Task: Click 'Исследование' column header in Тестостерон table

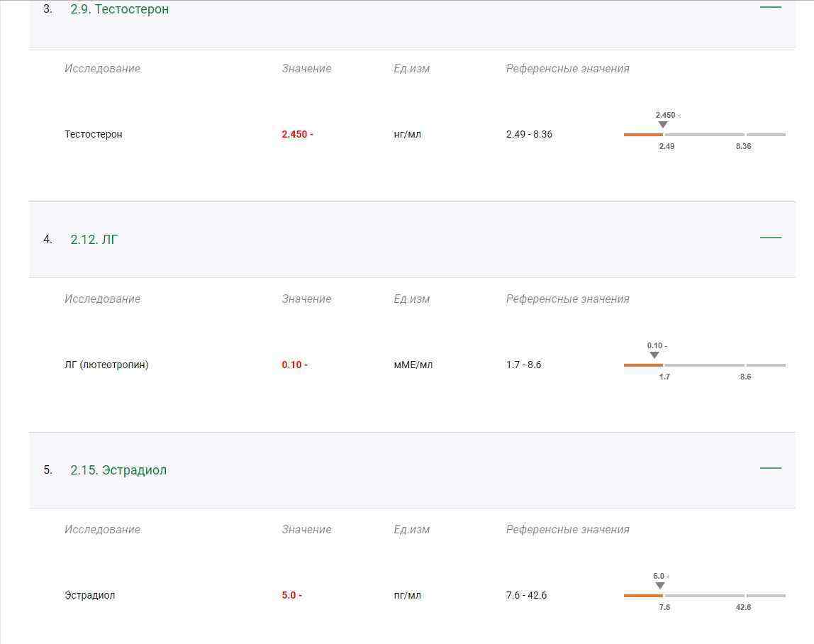Action: [x=102, y=69]
